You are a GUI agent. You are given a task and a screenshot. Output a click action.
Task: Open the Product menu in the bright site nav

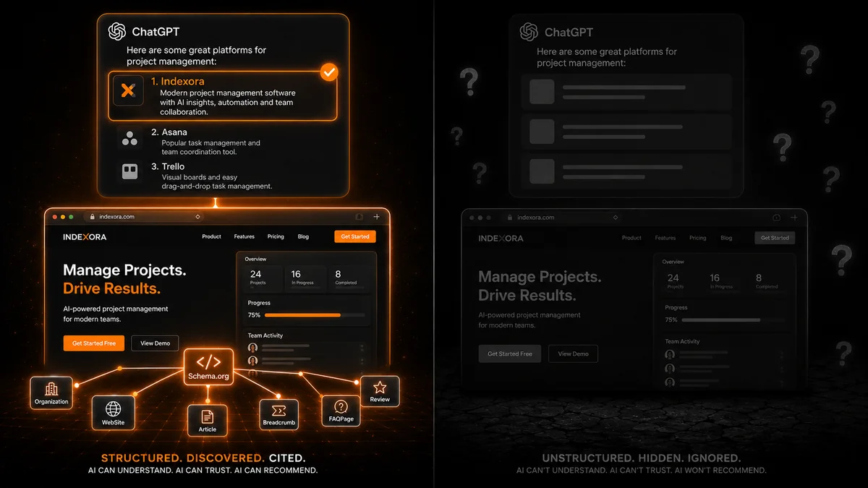pos(212,236)
